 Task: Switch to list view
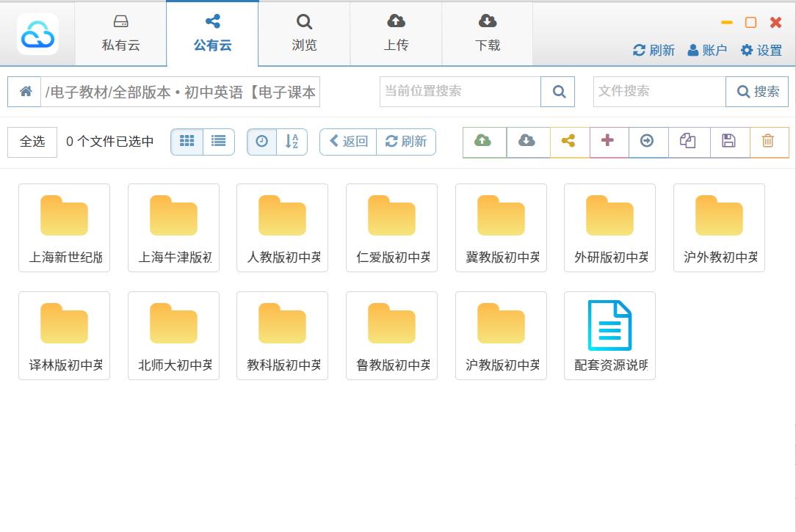coord(219,142)
